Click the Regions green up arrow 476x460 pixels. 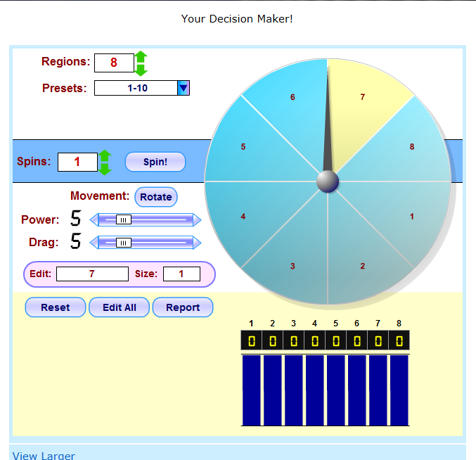141,57
